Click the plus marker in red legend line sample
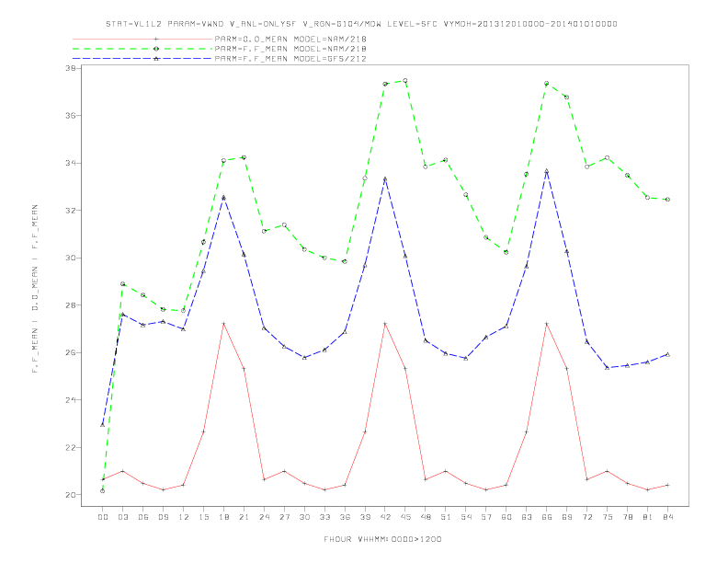Image resolution: width=728 pixels, height=563 pixels. pyautogui.click(x=156, y=39)
